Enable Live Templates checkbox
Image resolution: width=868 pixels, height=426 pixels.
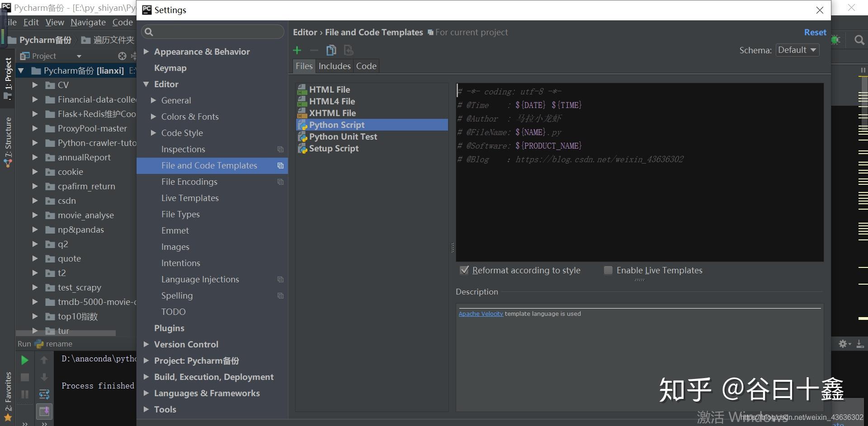point(608,270)
